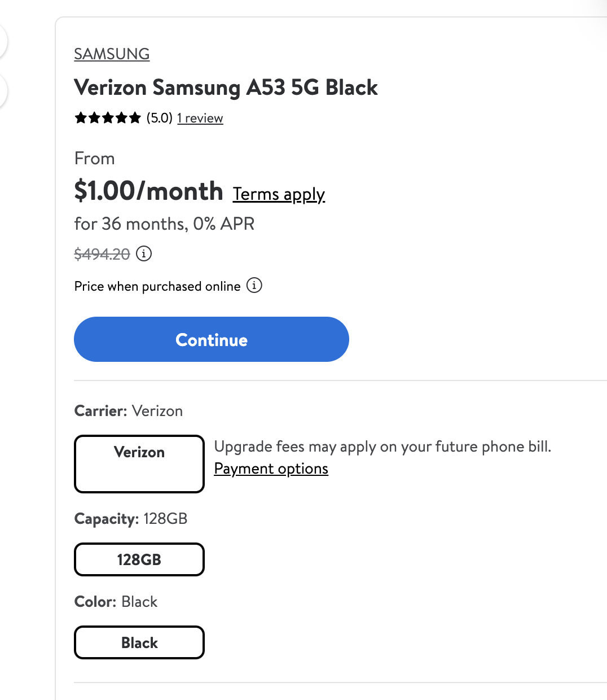The image size is (607, 700).
Task: Click the $1.00/month price text
Action: 149,191
